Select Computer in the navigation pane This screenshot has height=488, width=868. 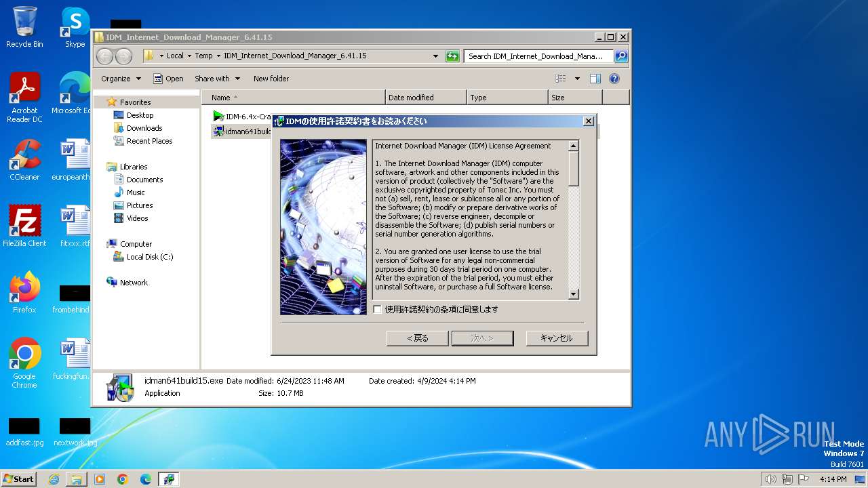(x=136, y=244)
